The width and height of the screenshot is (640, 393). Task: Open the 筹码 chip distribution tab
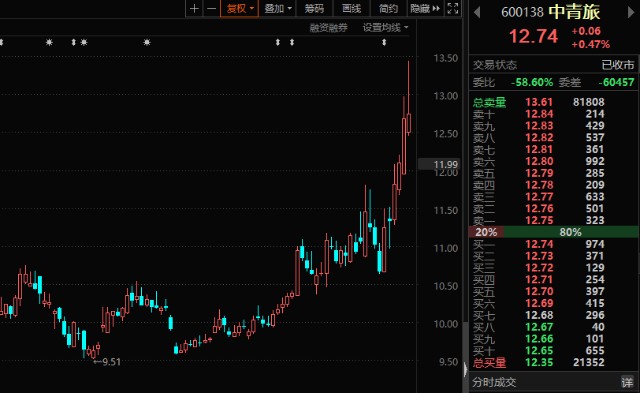(x=314, y=8)
